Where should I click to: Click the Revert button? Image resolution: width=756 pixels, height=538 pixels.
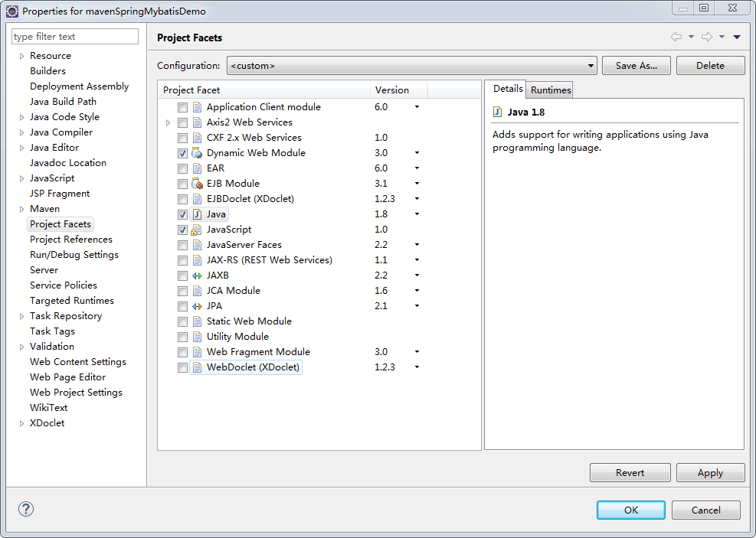coord(630,472)
